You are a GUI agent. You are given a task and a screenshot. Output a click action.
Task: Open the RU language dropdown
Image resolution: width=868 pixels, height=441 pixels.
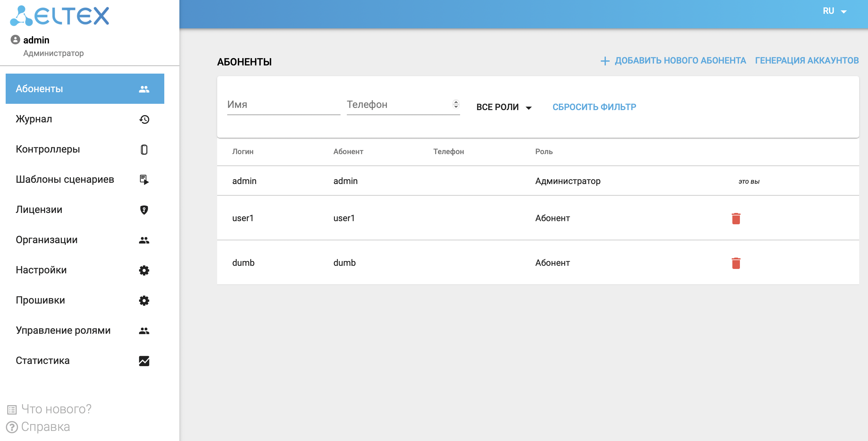(x=834, y=11)
